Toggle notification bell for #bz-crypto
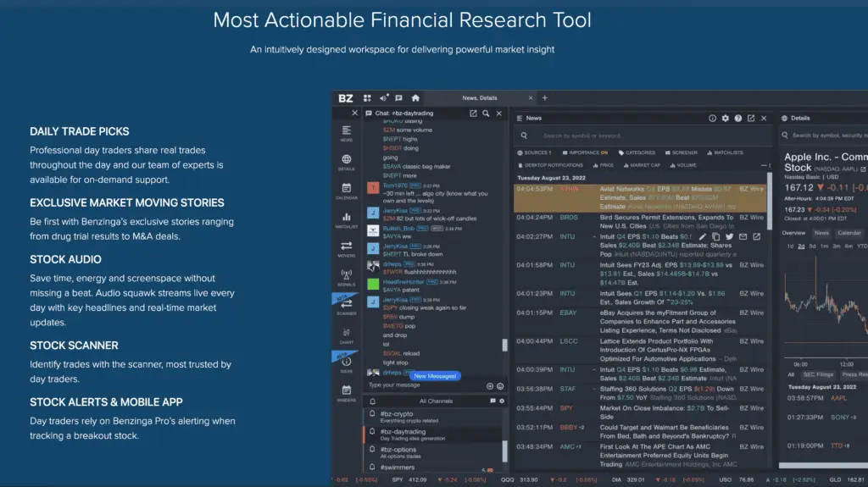The image size is (868, 487). point(372,413)
